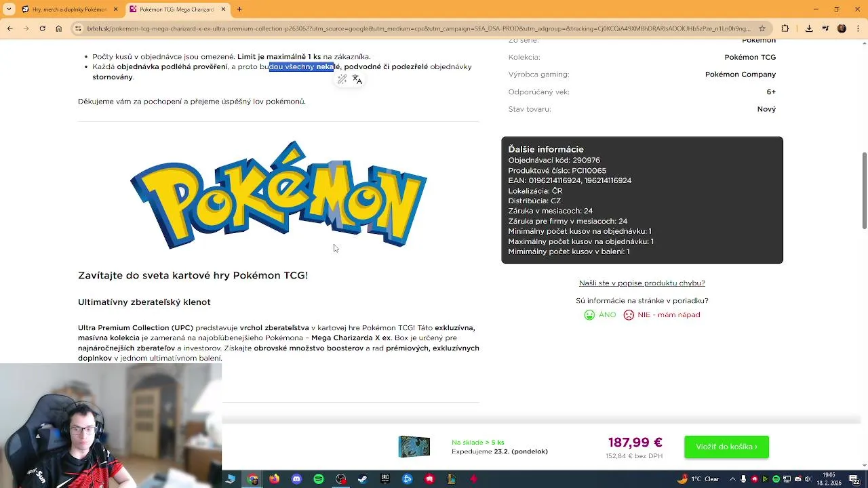
Task: Click the page vertical scrollbar thumb
Action: click(x=864, y=190)
